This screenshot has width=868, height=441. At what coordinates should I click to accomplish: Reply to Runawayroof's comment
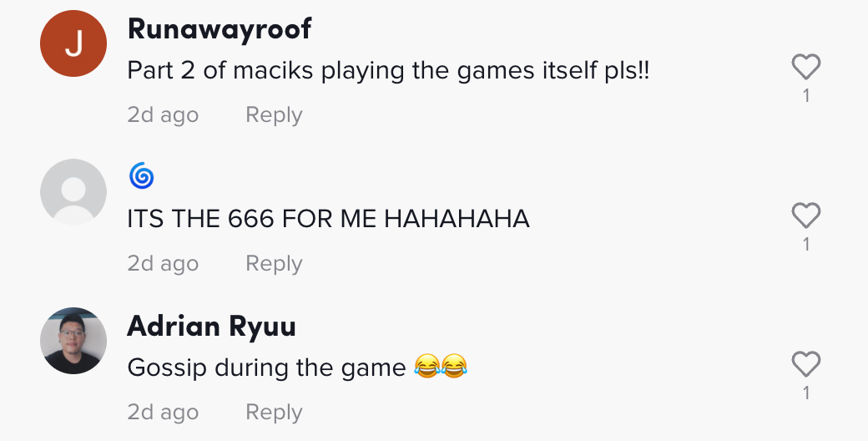274,114
